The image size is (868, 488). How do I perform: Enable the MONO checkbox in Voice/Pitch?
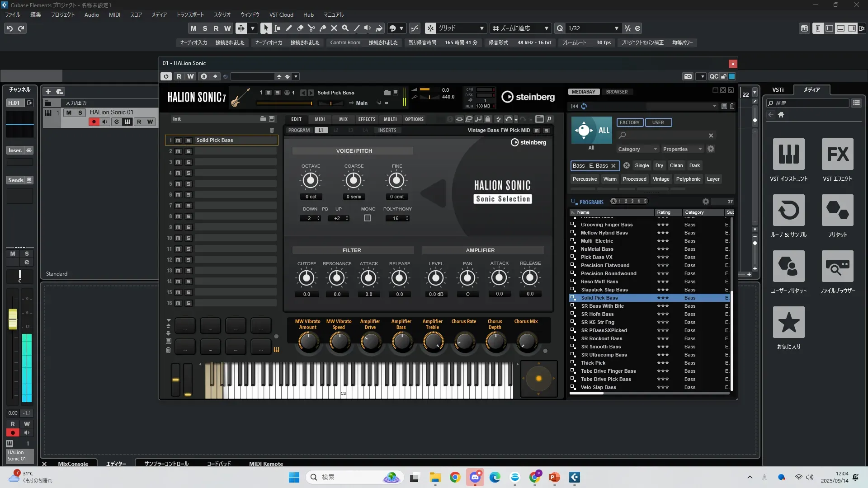368,218
